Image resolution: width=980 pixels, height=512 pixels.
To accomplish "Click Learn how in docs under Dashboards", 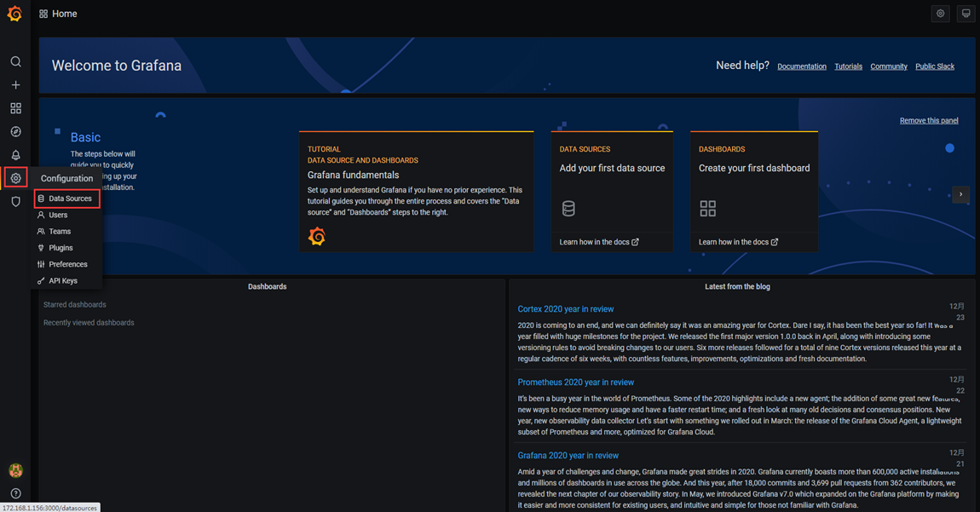I will [738, 242].
